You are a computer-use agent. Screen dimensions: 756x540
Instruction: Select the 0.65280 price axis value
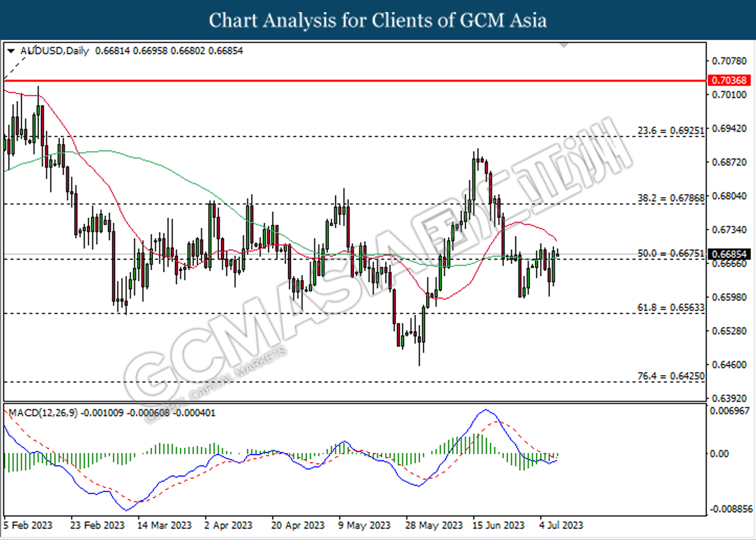[x=729, y=331]
